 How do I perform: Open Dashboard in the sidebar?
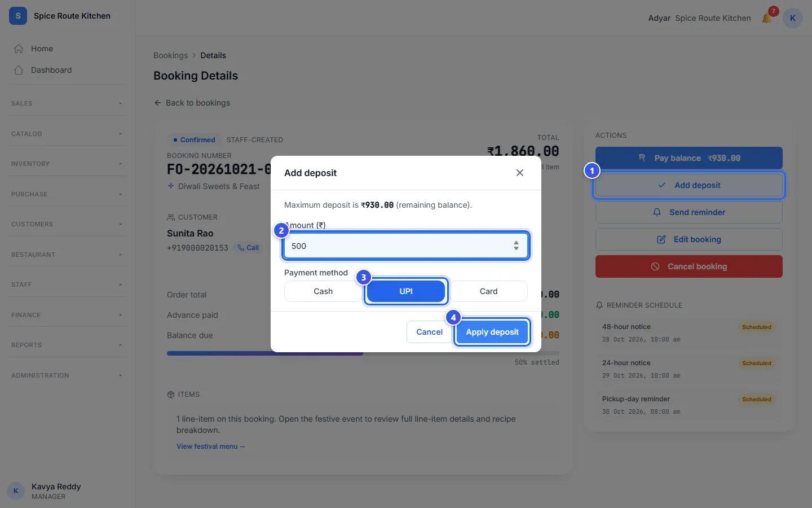[67, 70]
